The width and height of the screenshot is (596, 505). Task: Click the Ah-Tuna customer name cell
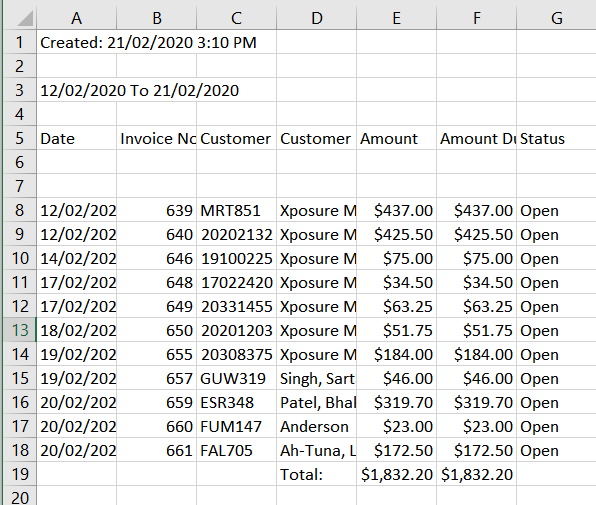(317, 450)
